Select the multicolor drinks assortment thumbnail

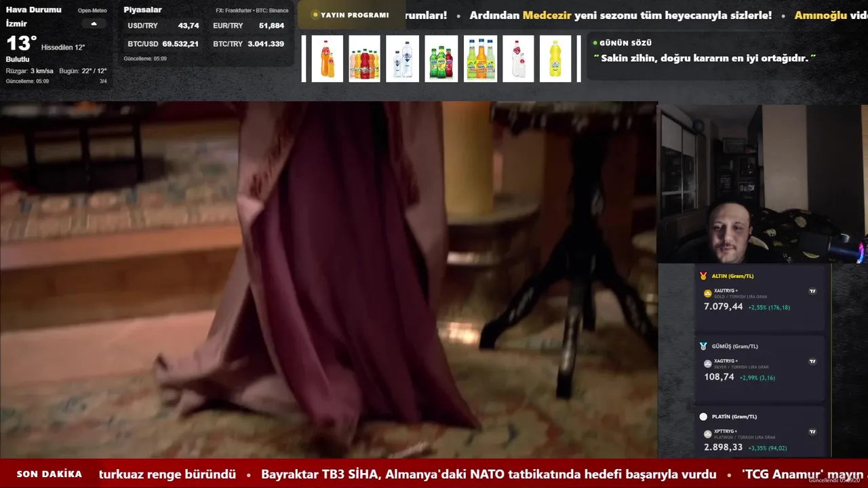click(x=364, y=59)
